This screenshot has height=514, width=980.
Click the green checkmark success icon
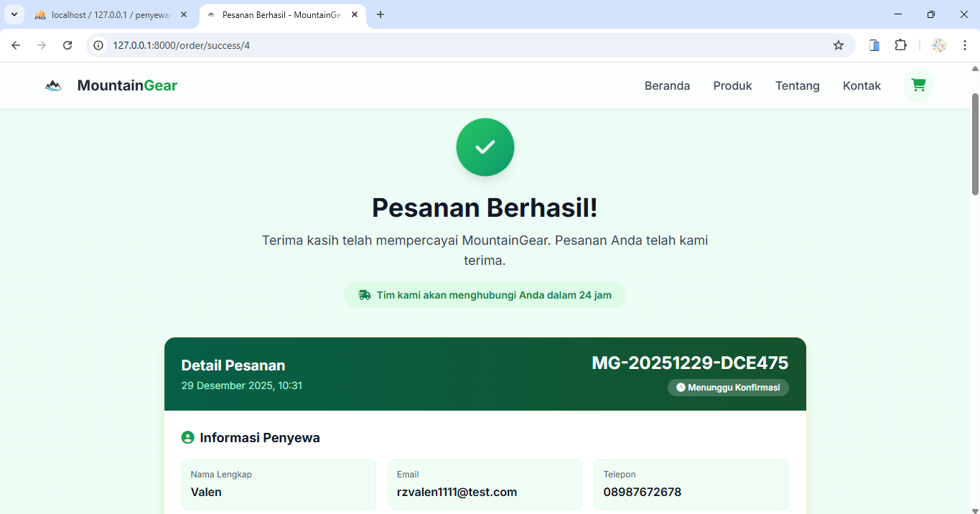point(485,146)
